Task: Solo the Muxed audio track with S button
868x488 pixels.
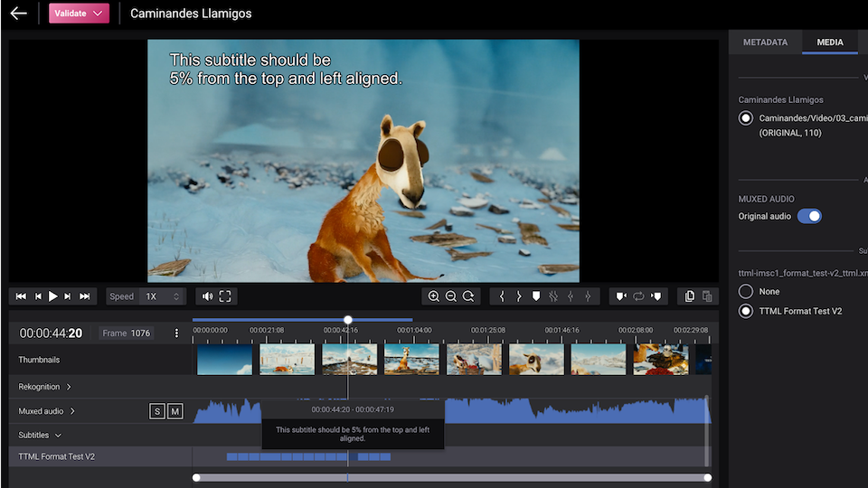Action: pos(157,411)
